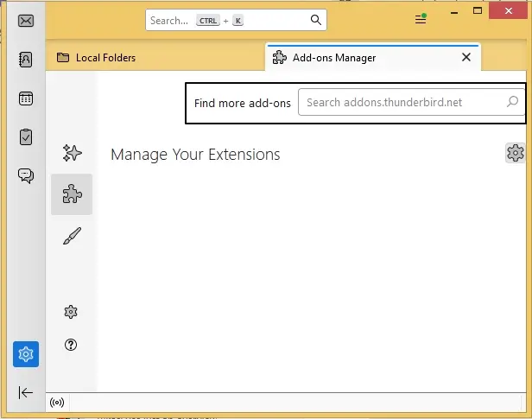Open the Tasks space
This screenshot has height=419, width=532.
(26, 137)
